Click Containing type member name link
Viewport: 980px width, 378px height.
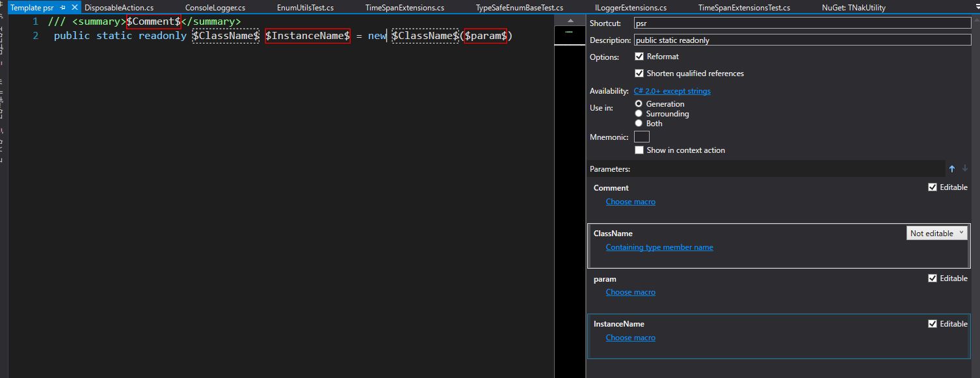pos(659,247)
